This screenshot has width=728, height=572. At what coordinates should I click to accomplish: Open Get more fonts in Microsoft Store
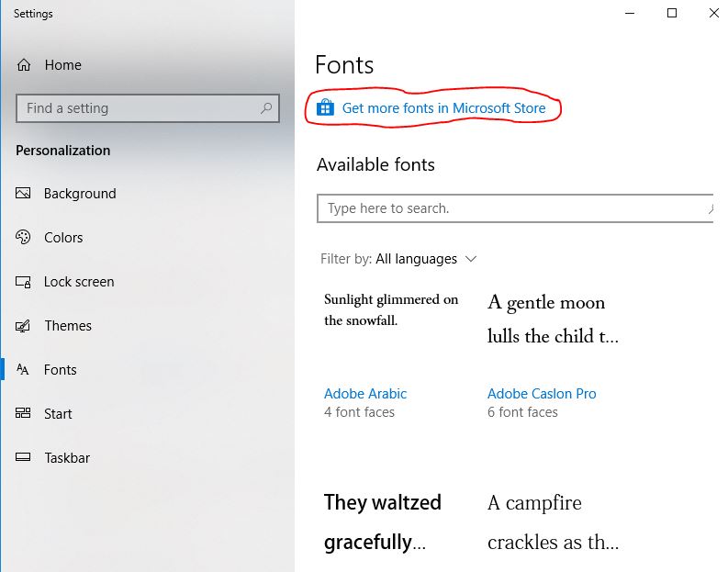point(443,107)
